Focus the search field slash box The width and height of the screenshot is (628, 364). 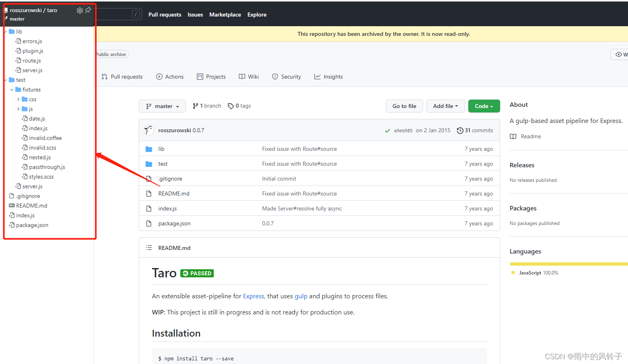click(x=136, y=15)
